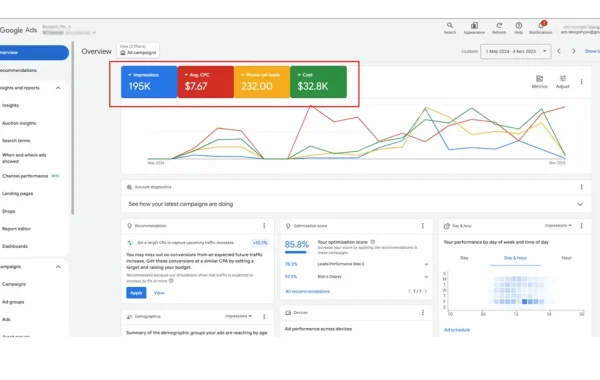Open Channel performance in the sidebar
600x380 pixels.
[x=25, y=176]
